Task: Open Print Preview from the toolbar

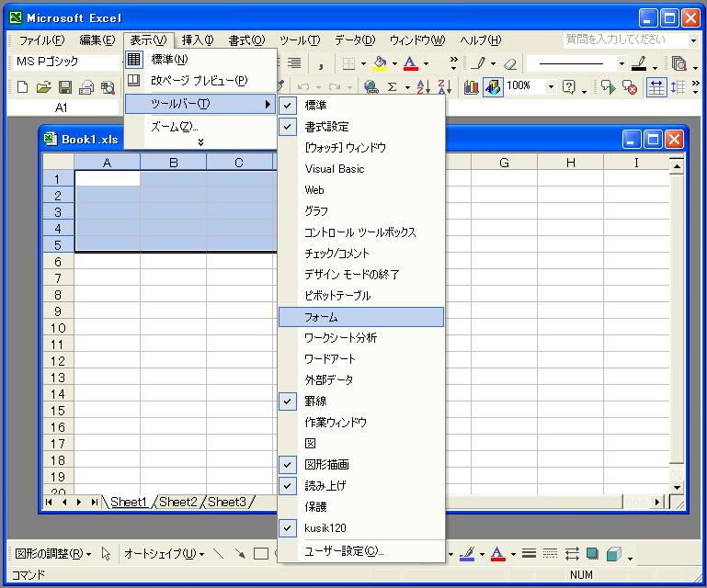Action: point(108,87)
